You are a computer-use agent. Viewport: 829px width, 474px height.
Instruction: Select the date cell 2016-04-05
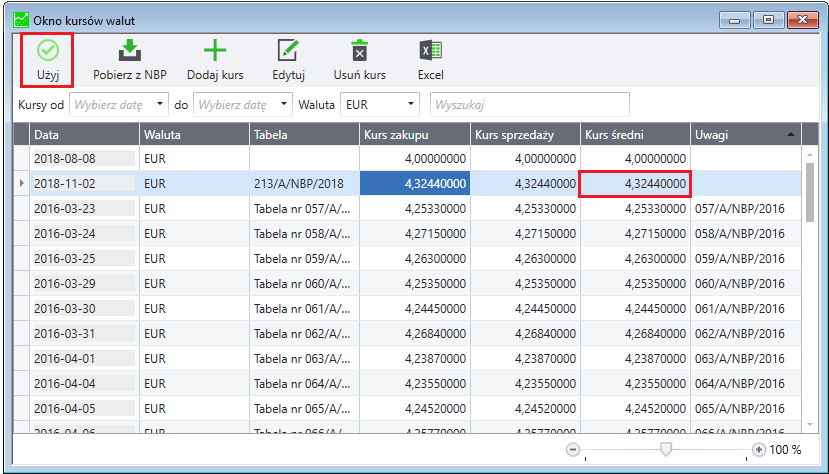pyautogui.click(x=84, y=408)
